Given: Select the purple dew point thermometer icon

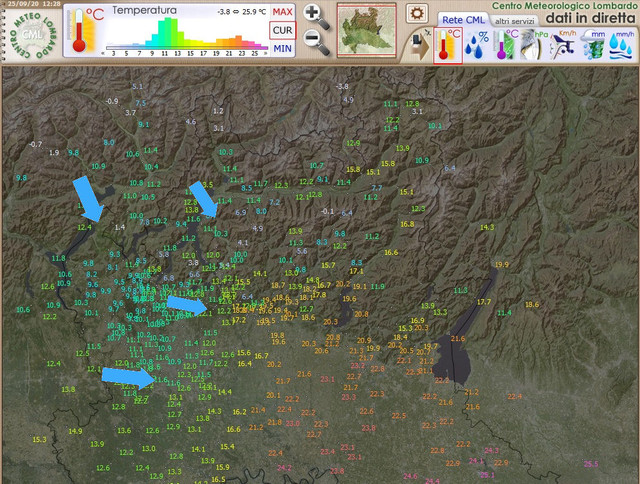Looking at the screenshot, I should (x=506, y=45).
